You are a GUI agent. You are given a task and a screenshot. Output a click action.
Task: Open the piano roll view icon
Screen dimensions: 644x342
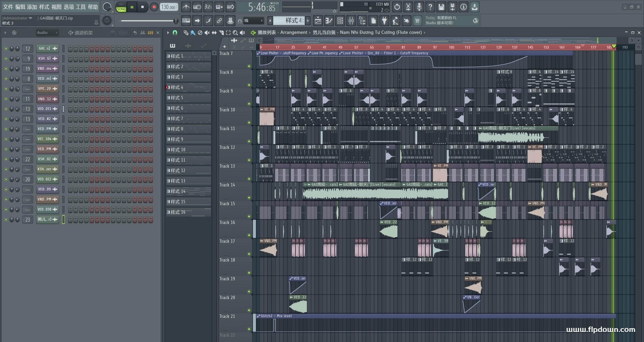pos(329,21)
